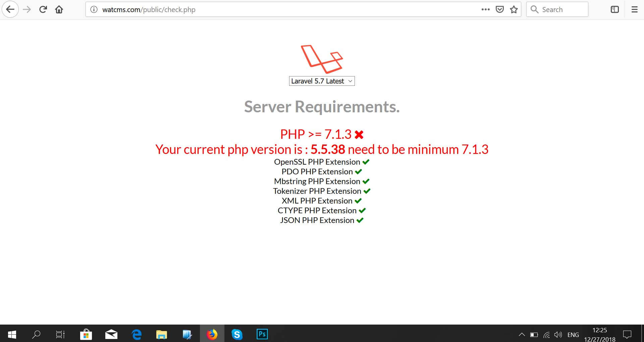Change the ENG input language
The height and width of the screenshot is (342, 644).
click(x=573, y=335)
